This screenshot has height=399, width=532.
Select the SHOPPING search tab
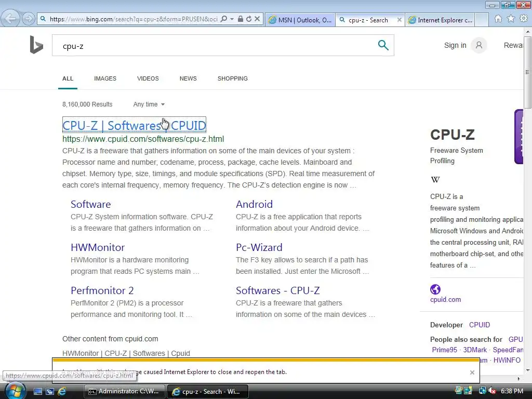232,78
